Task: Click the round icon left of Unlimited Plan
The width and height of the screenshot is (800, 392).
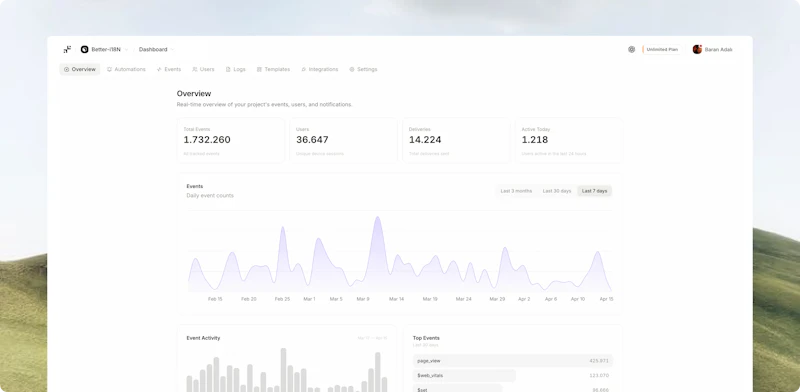Action: [x=632, y=50]
